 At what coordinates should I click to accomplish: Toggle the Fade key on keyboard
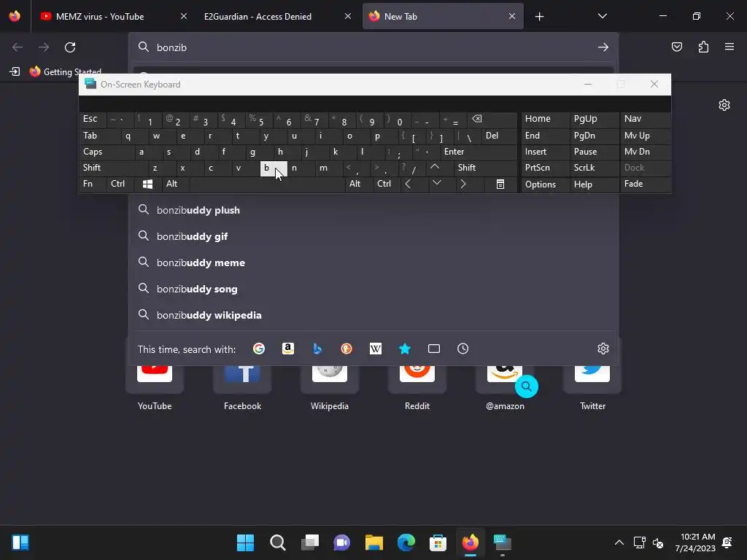tap(646, 184)
